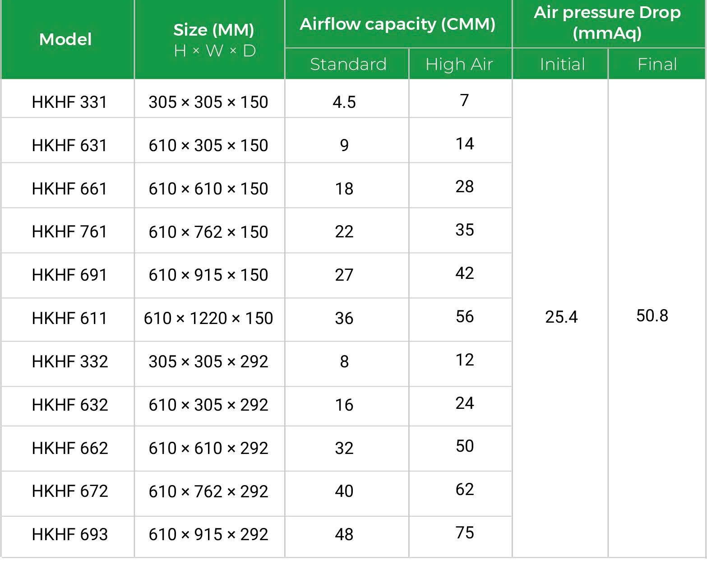Select the High Air sub-header cell
Screen dimensions: 707x588
tap(459, 64)
